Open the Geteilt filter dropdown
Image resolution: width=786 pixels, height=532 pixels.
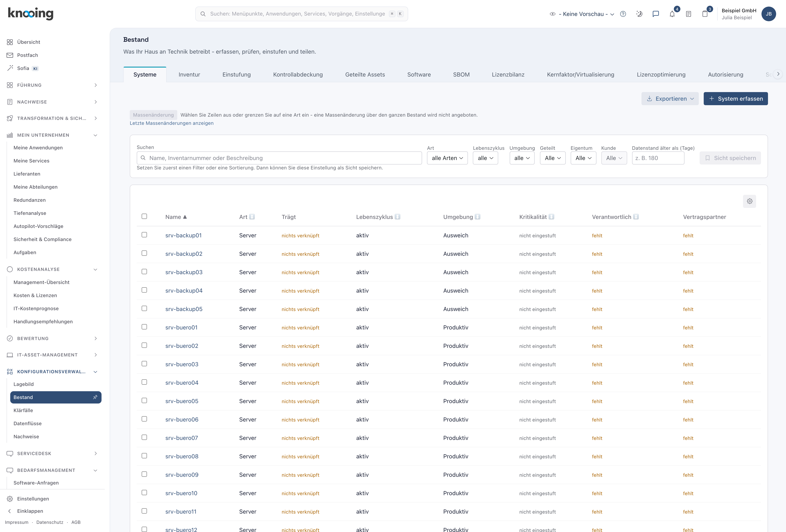click(553, 158)
